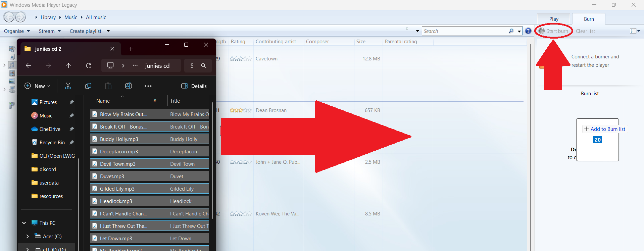The width and height of the screenshot is (644, 251).
Task: Switch to the Burn tab
Action: [589, 19]
